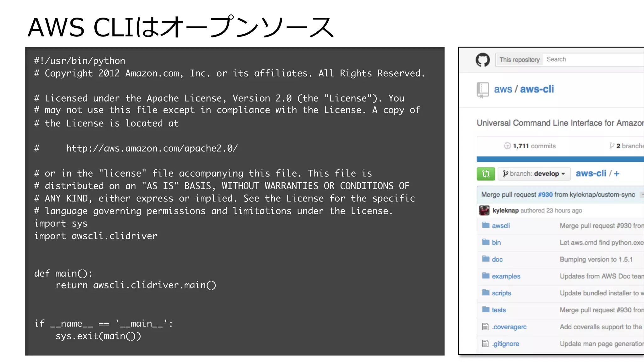644x362 pixels.
Task: Click the GitHub Octocat logo
Action: pos(483,60)
